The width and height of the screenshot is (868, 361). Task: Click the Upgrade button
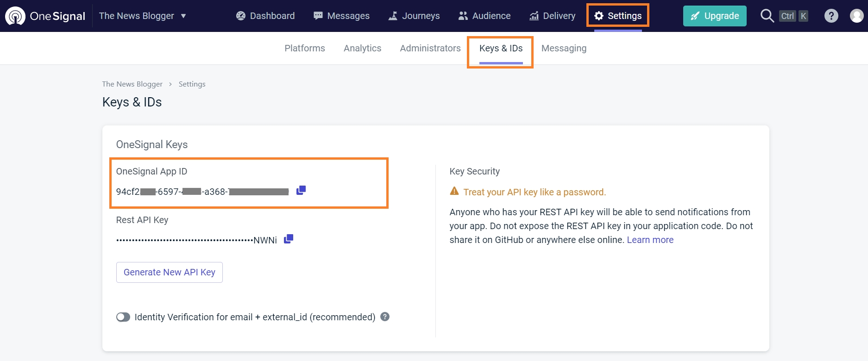click(x=715, y=16)
